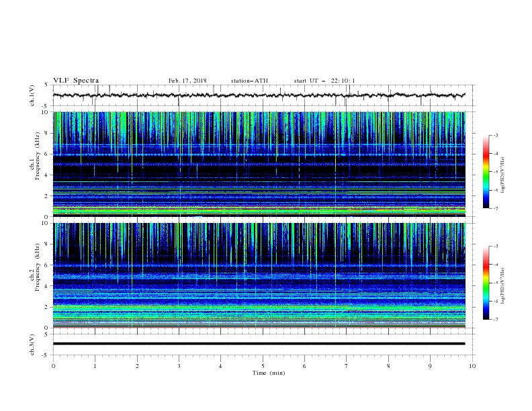The image size is (532, 411).
Task: Click the upper PSD color scale bar
Action: pyautogui.click(x=486, y=172)
